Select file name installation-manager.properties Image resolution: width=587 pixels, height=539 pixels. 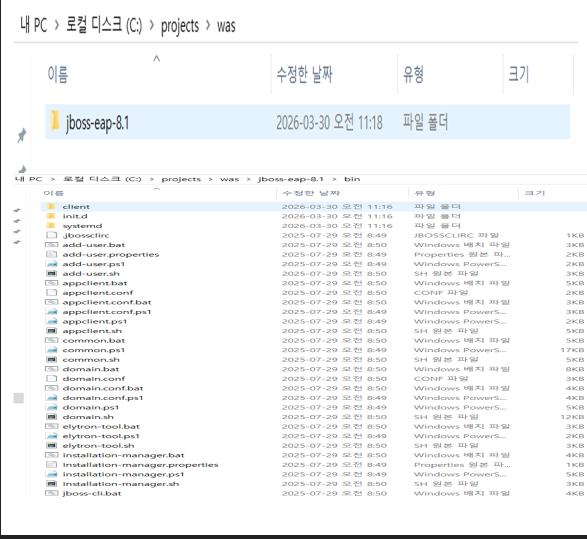pos(140,465)
